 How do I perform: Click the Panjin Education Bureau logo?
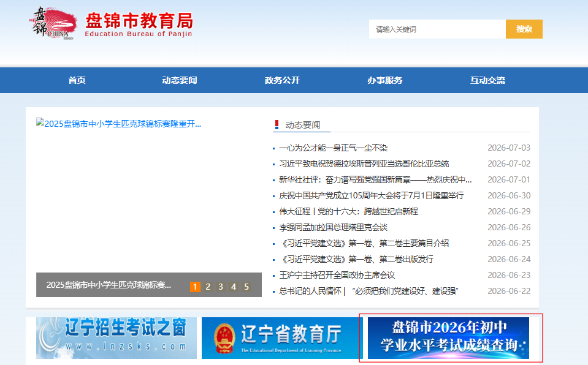tap(111, 23)
